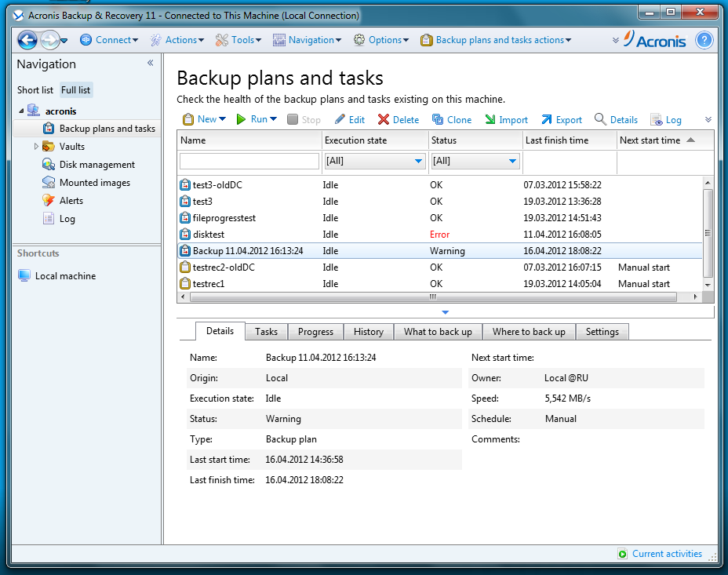
Task: Open the Connect menu
Action: [109, 40]
